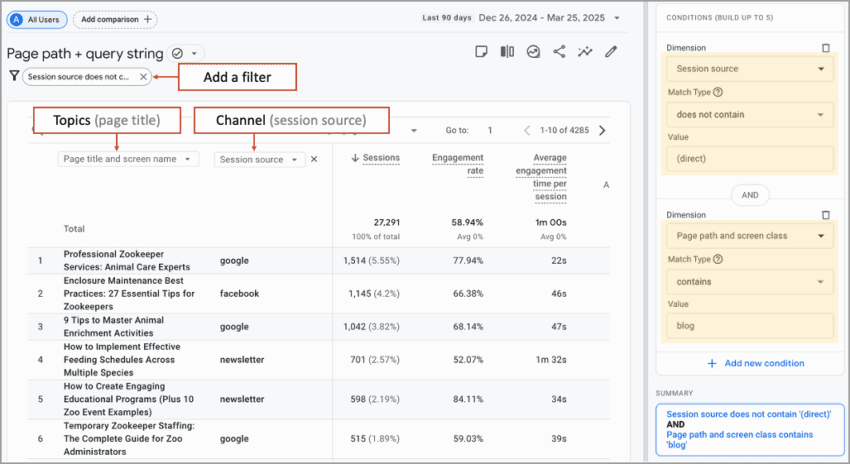Click the pencil customize report icon
Viewport: 850px width, 464px height.
(x=611, y=51)
